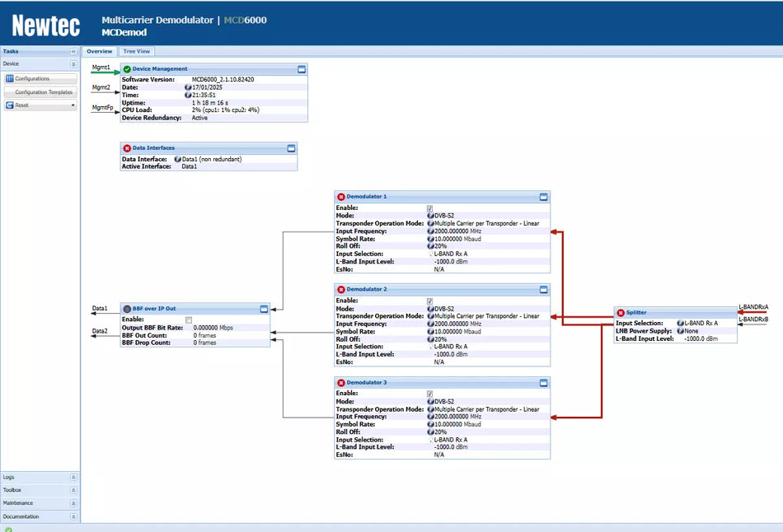Screen dimensions: 783x532
Task: Click the Splitter panel title
Action: (636, 312)
